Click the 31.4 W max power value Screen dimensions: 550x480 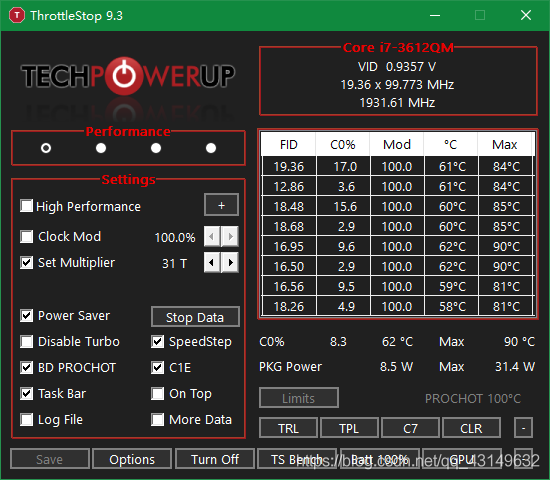pos(515,367)
